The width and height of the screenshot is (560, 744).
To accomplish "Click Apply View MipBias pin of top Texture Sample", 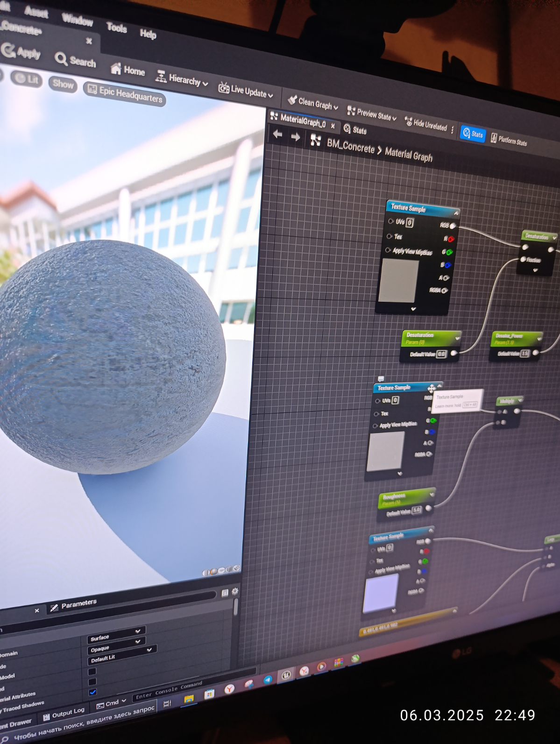I will pyautogui.click(x=388, y=250).
